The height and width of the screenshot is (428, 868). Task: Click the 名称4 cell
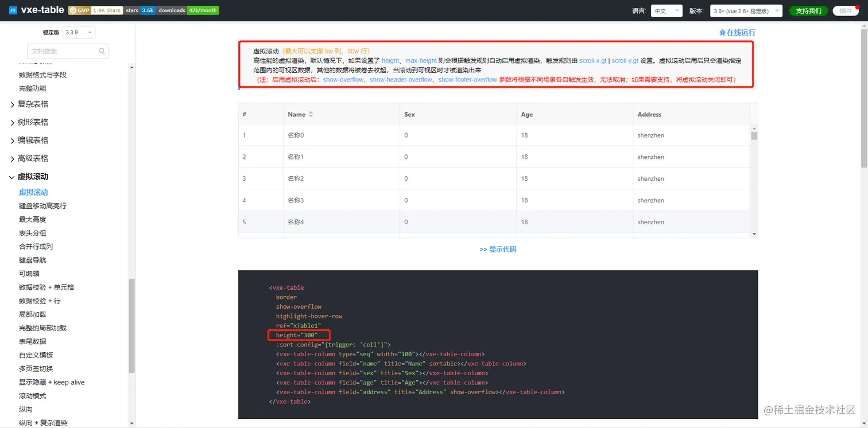tap(342, 222)
